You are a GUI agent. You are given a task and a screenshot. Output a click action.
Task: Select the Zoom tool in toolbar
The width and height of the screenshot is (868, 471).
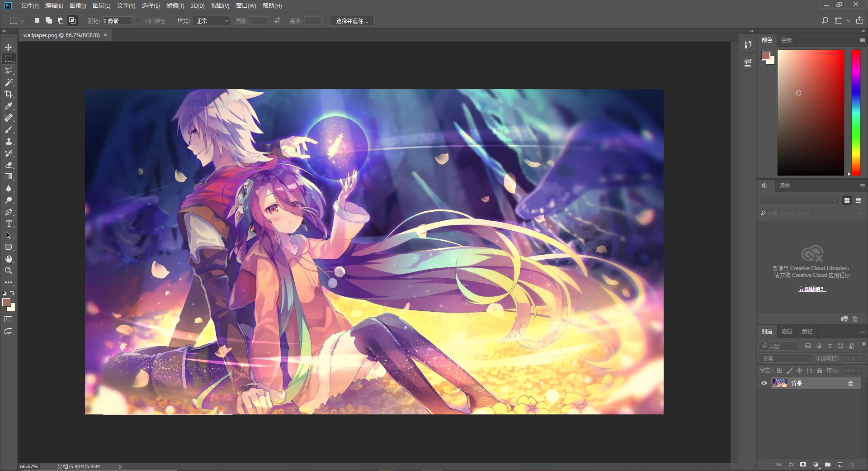pos(9,271)
